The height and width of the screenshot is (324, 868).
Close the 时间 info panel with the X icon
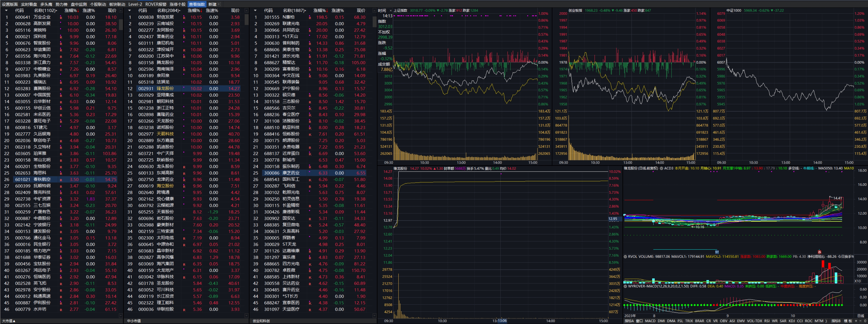(x=391, y=11)
